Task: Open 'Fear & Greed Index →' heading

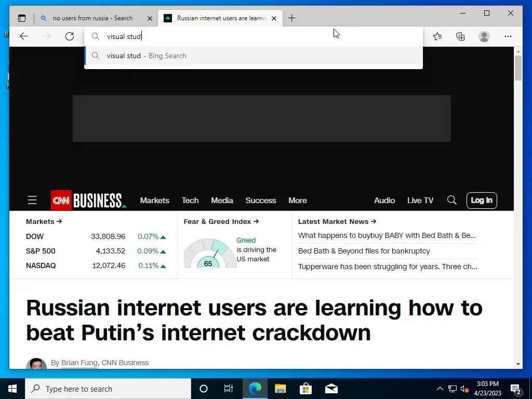Action: click(x=221, y=221)
